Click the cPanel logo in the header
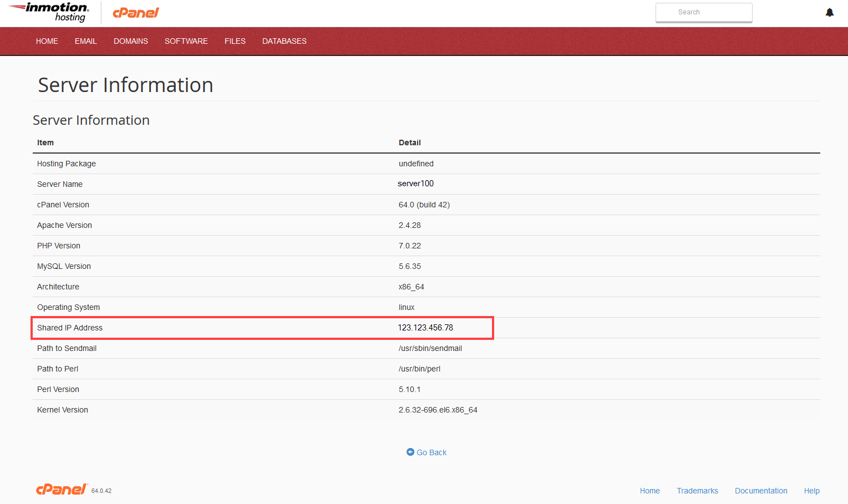 pos(136,13)
